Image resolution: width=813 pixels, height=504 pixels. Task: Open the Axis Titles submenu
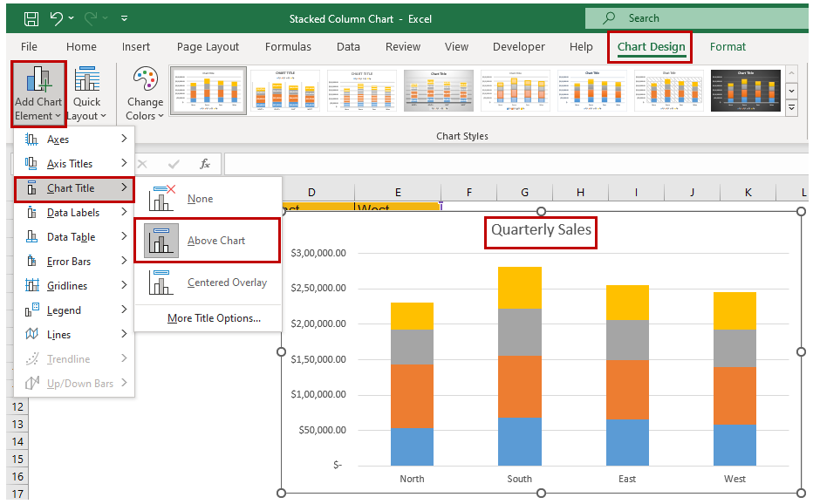(74, 163)
